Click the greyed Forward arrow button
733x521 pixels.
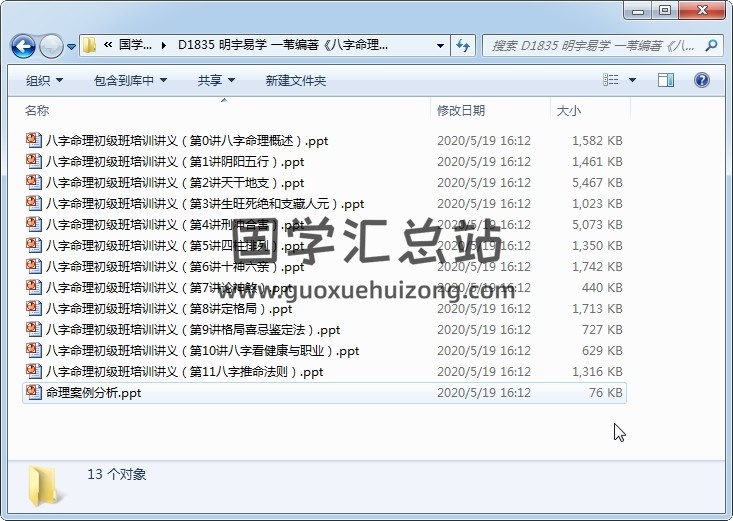[51, 46]
